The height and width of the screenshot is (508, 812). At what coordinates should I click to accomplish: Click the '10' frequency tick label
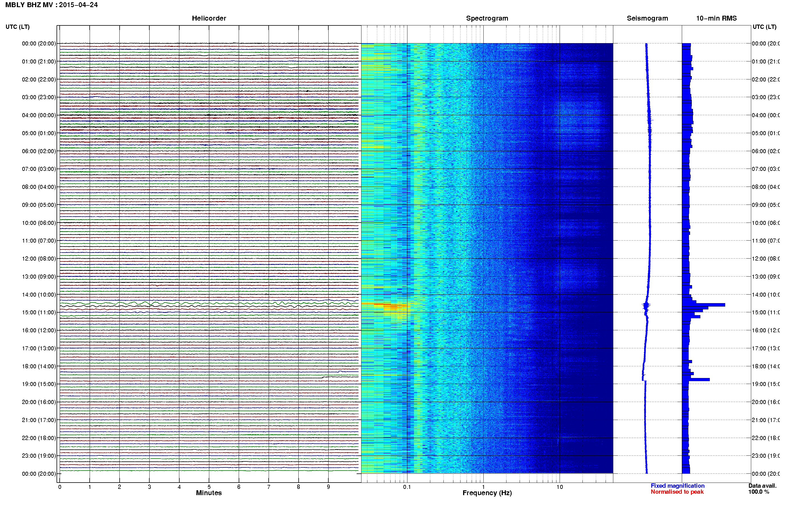tap(559, 487)
